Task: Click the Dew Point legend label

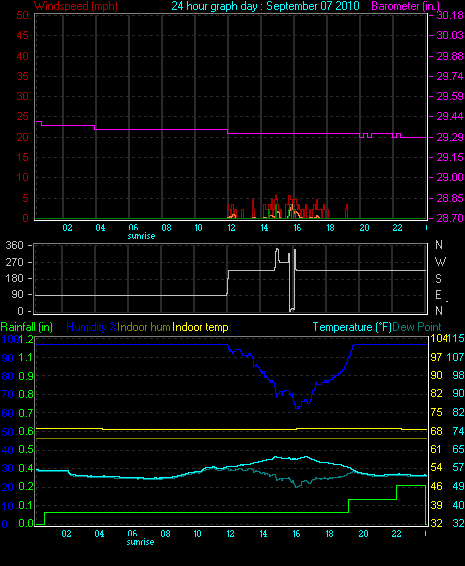Action: pyautogui.click(x=417, y=327)
